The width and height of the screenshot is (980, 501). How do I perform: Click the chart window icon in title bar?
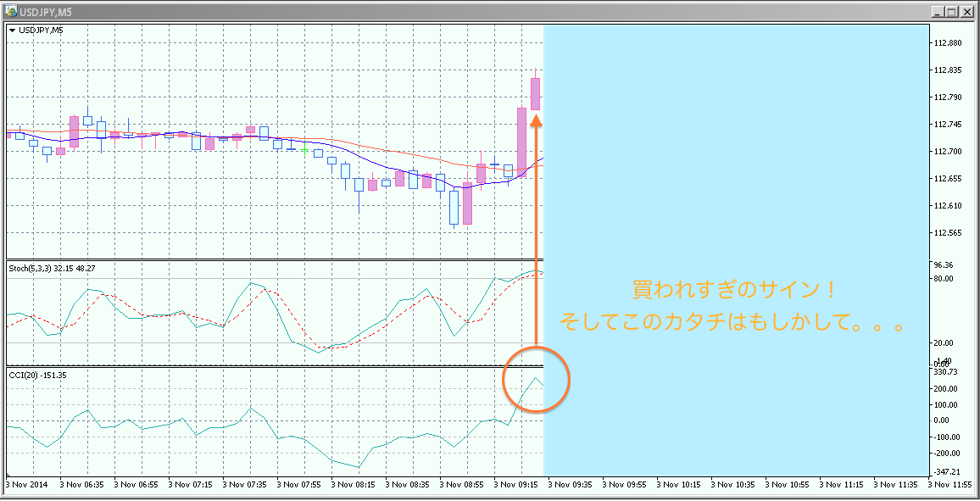coord(11,11)
